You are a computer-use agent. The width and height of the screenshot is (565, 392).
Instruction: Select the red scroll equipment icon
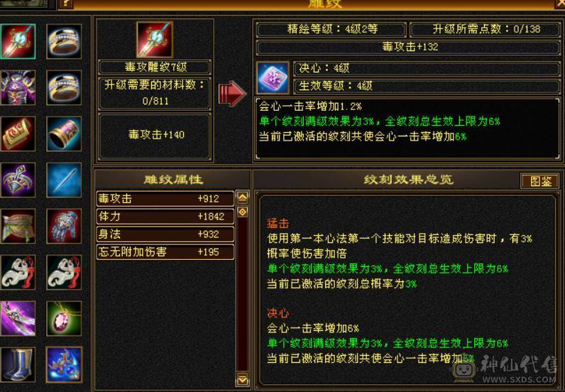pyautogui.click(x=18, y=134)
